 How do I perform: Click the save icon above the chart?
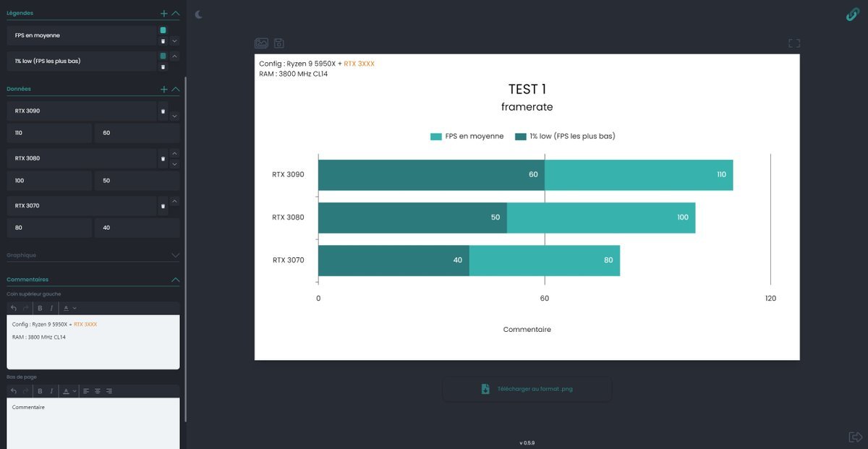(278, 43)
